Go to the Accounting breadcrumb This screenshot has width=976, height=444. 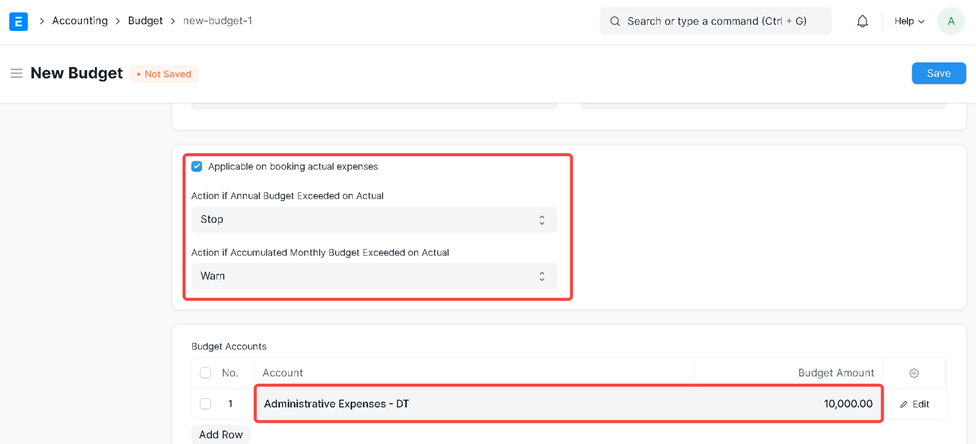click(x=80, y=21)
